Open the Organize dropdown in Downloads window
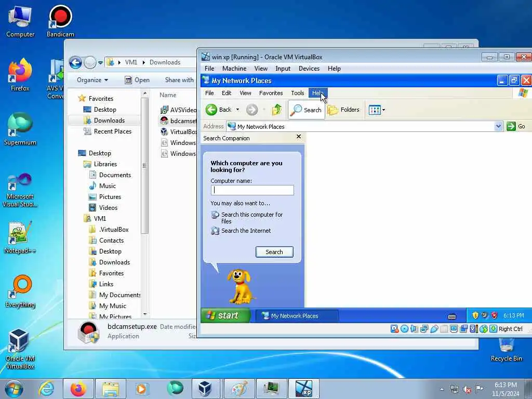 (x=92, y=80)
